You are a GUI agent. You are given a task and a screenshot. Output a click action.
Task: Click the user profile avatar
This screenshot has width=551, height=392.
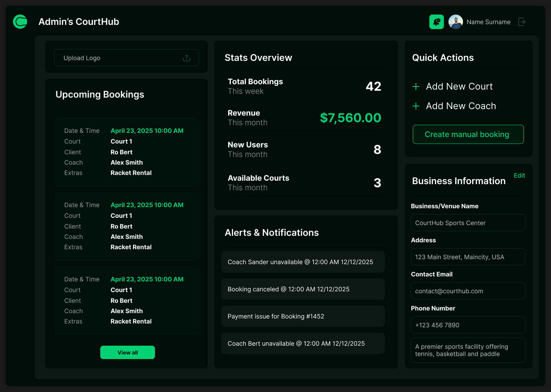pos(456,22)
